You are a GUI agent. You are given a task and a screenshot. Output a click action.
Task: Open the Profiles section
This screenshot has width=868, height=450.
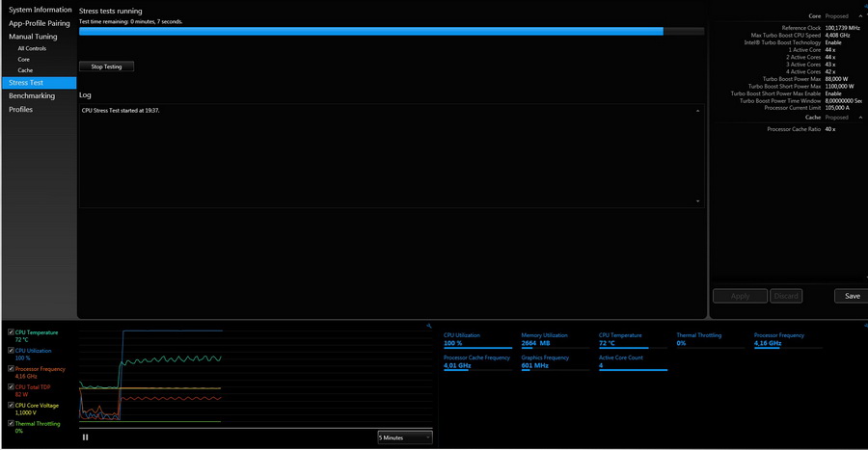point(20,110)
